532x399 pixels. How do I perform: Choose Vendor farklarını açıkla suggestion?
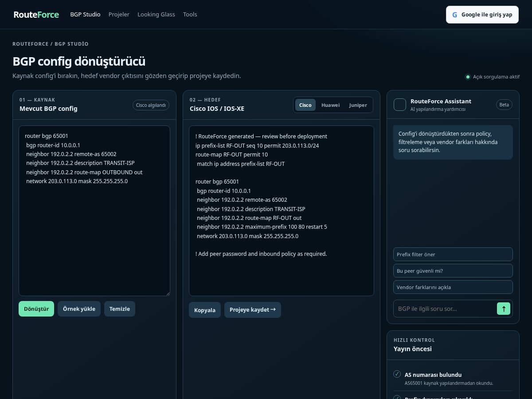[x=453, y=287]
